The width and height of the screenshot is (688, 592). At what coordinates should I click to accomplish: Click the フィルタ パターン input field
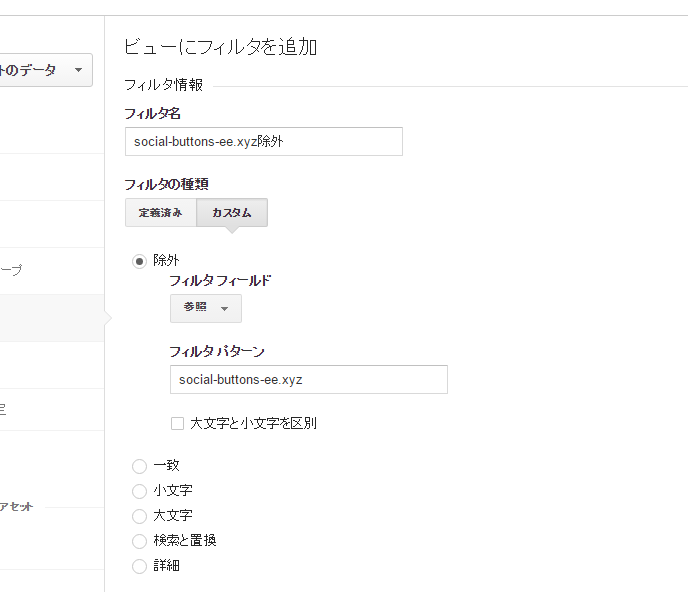pos(309,379)
